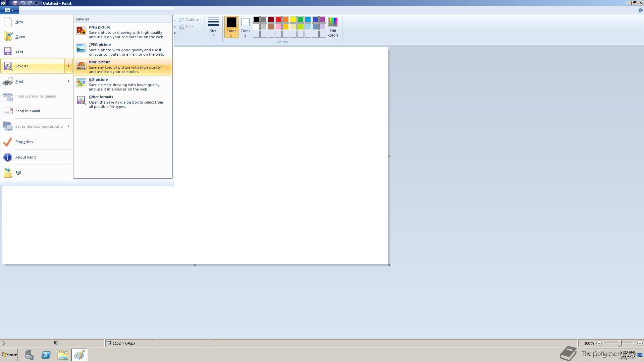The image size is (644, 362).
Task: Open the Open folder icon in Paint menu
Action: coord(8,37)
